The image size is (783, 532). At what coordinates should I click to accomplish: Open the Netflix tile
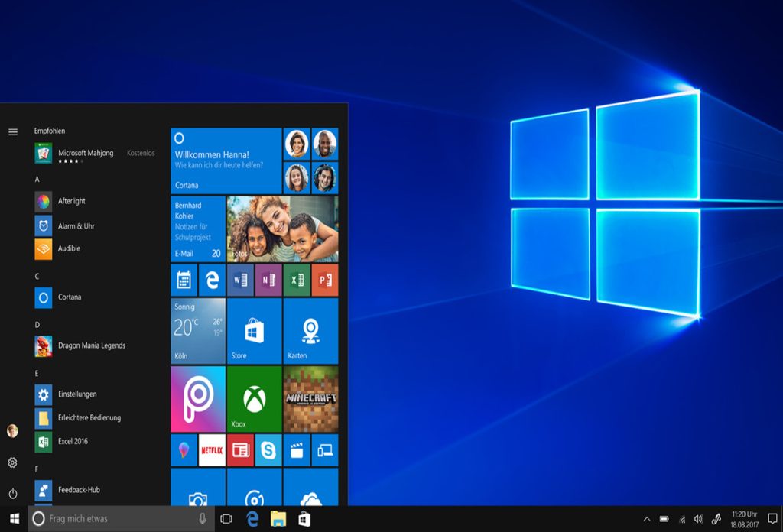213,450
